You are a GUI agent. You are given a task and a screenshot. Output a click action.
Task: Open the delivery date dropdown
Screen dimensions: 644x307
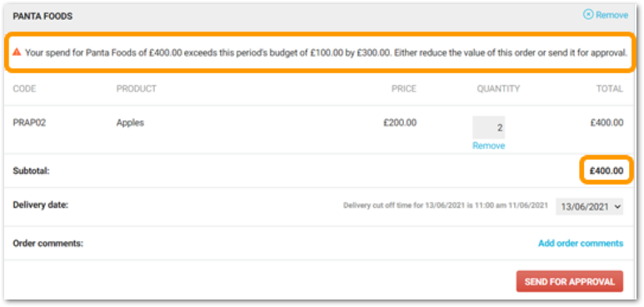click(589, 207)
